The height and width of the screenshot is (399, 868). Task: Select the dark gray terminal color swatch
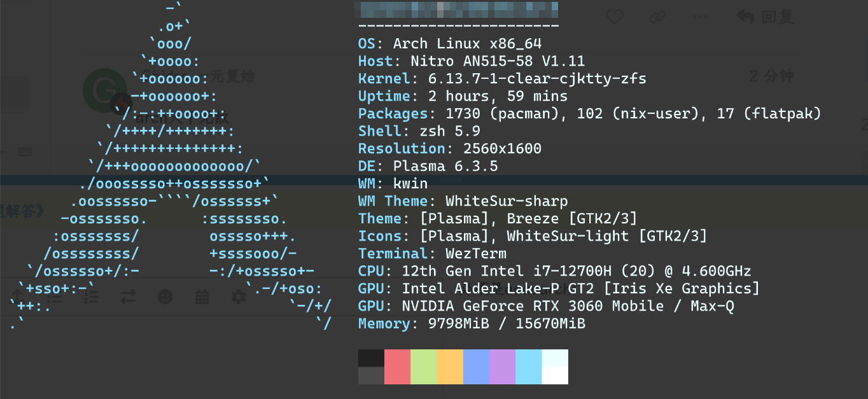371,375
